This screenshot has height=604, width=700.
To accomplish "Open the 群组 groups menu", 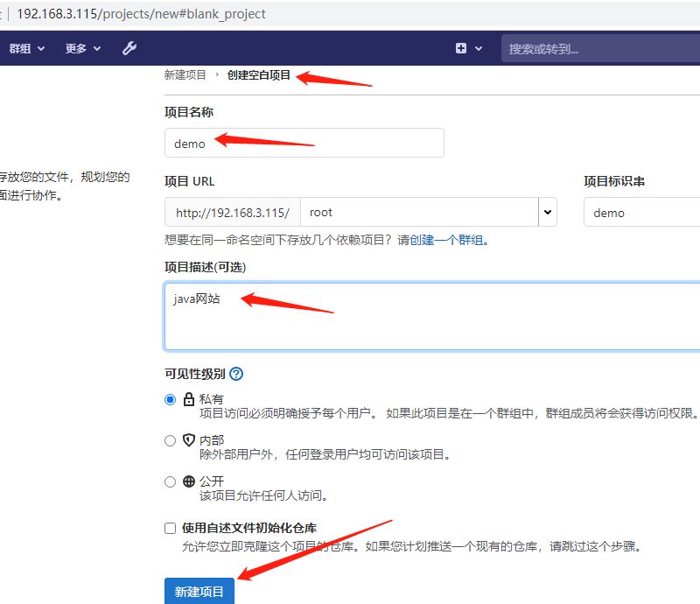I will point(27,48).
